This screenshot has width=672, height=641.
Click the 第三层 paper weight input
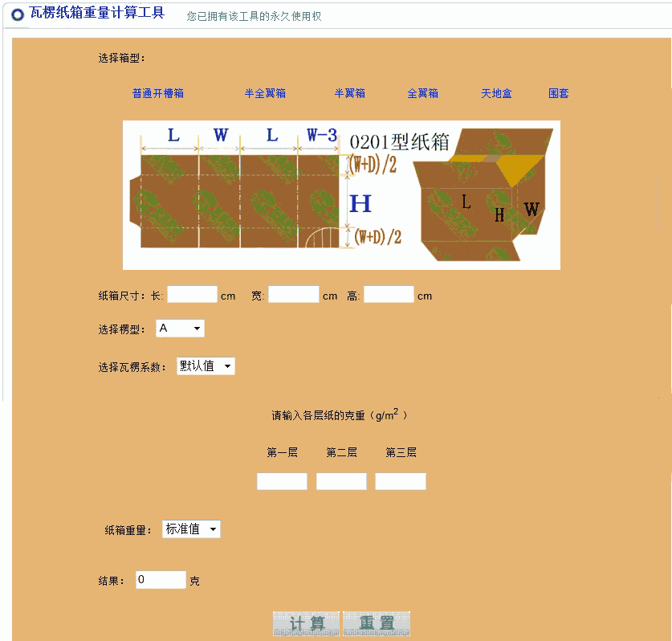(x=400, y=481)
